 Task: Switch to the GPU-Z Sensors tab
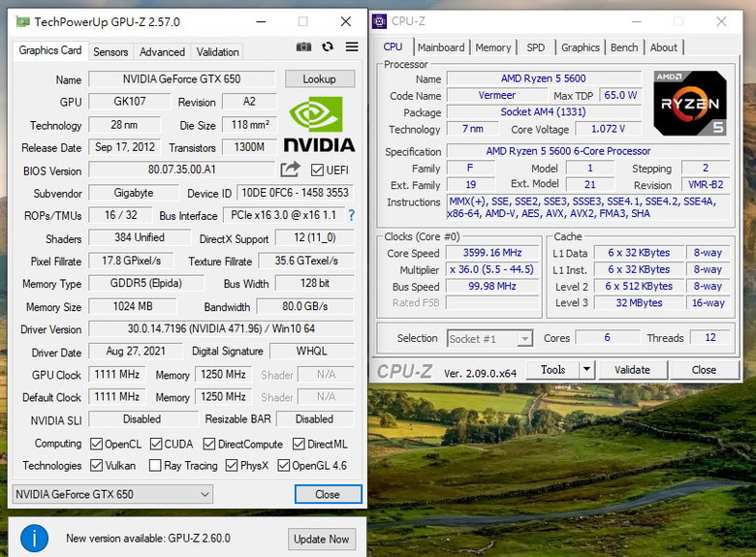pos(110,52)
